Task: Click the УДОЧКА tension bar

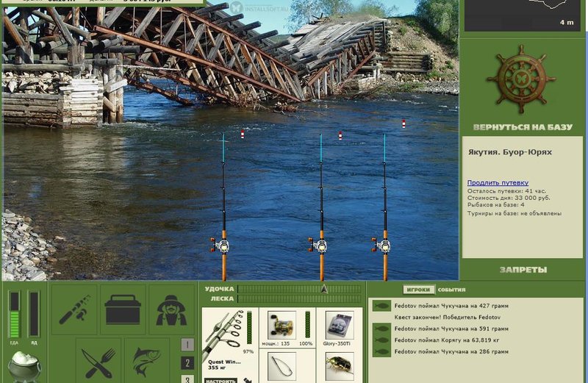Action: click(x=299, y=289)
